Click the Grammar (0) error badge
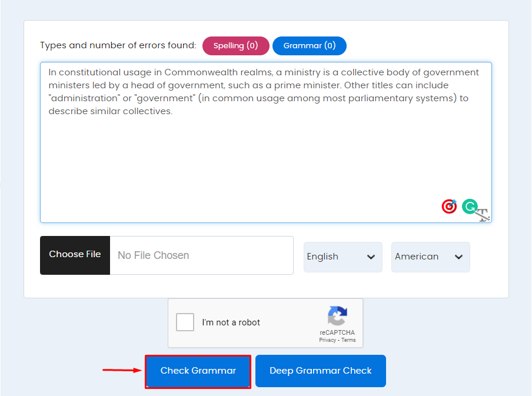Viewport: 532px width, 396px height. click(310, 45)
